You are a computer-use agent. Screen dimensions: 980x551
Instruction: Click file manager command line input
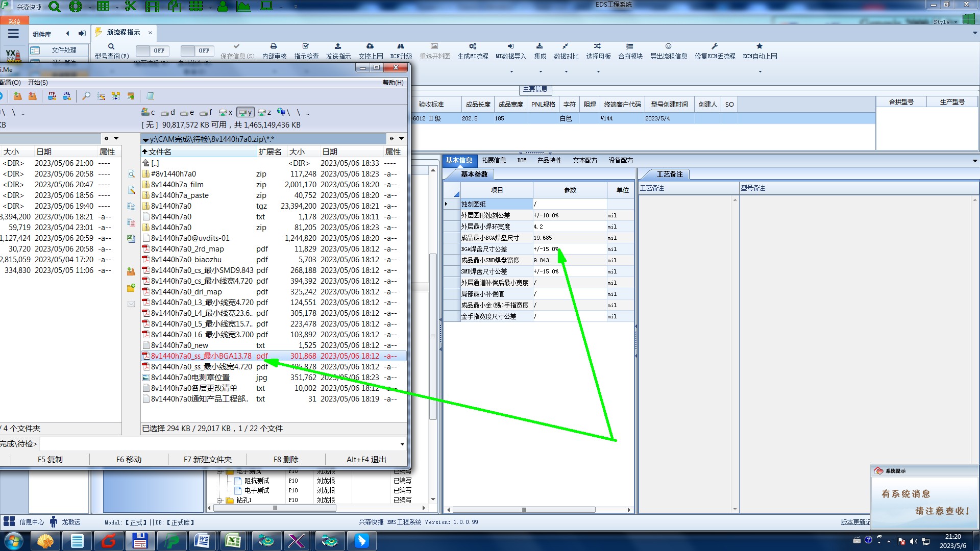[219, 444]
